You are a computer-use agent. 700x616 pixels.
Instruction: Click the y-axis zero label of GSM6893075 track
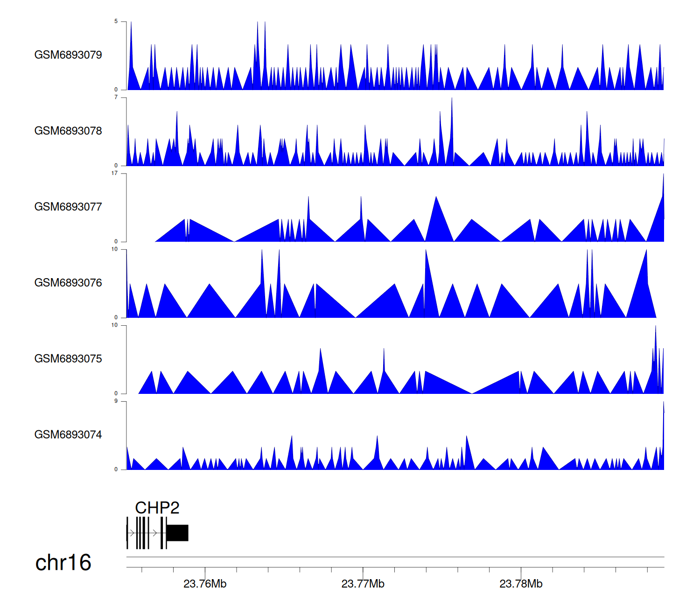[116, 393]
